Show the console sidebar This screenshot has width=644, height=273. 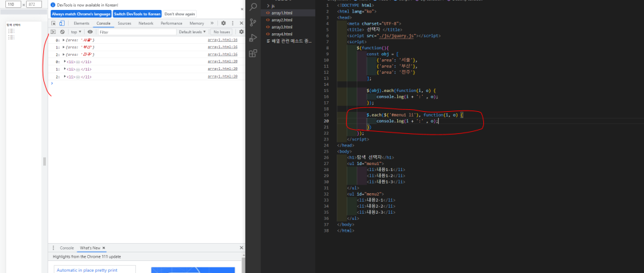pos(53,31)
